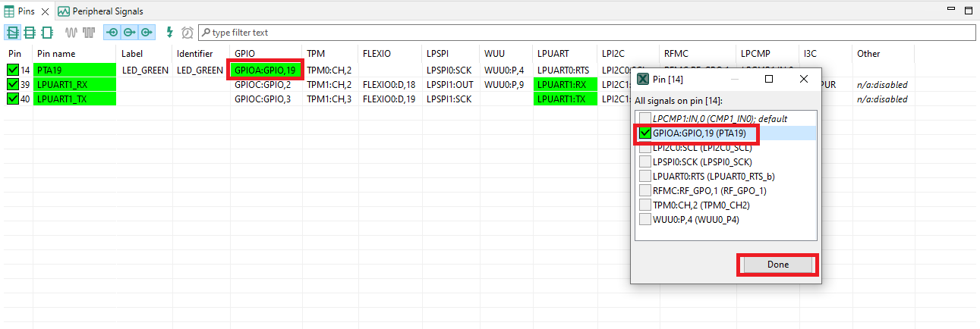This screenshot has height=329, width=980.
Task: Uncheck the pin 14 PTA19 row checkbox
Action: tap(13, 70)
